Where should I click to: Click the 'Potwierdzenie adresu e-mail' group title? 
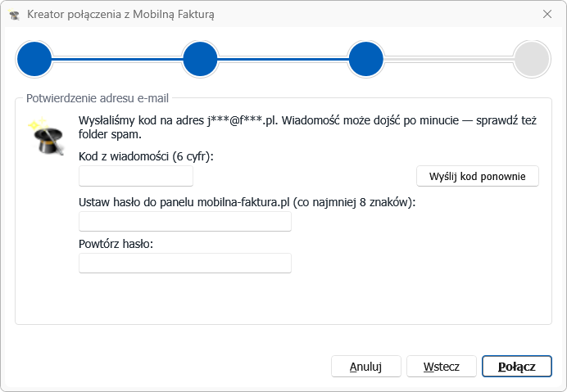(x=98, y=98)
